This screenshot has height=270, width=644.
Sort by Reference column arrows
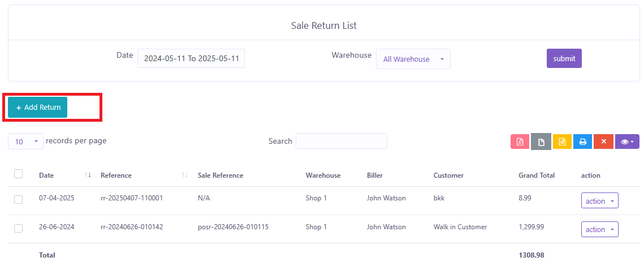click(185, 175)
